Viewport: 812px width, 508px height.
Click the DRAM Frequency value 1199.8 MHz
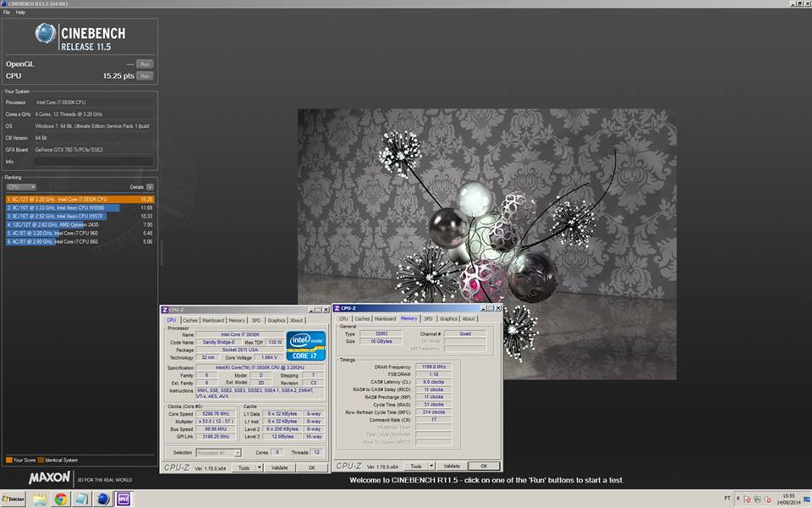(x=433, y=367)
